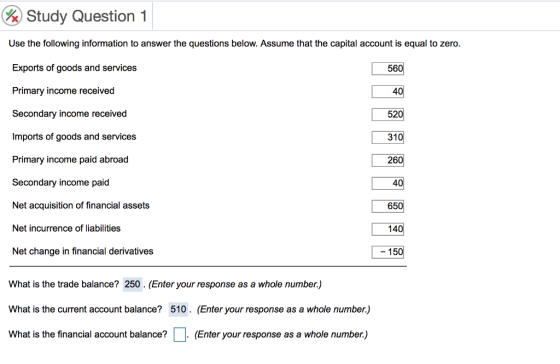This screenshot has width=560, height=364.
Task: Click the Exports of goods value 560
Action: pos(388,69)
